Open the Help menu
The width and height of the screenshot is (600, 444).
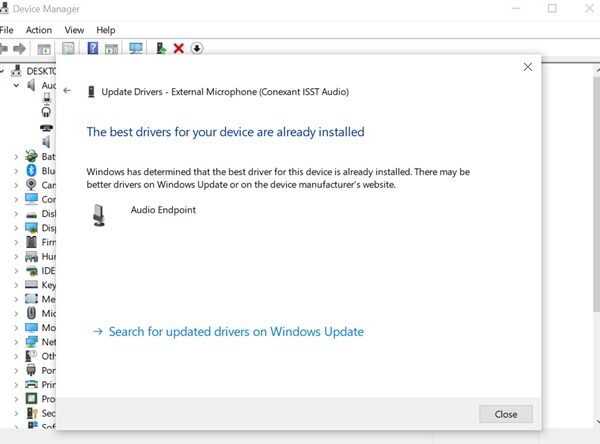pos(106,30)
